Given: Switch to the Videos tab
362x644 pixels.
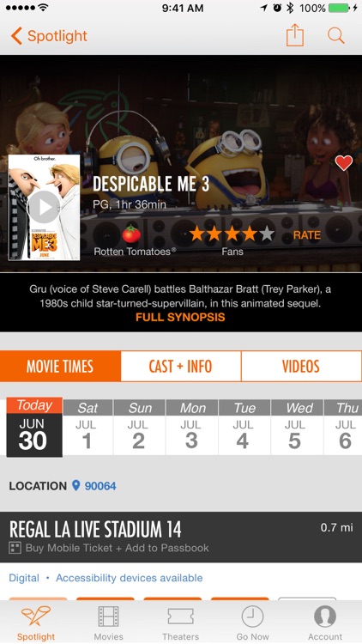Looking at the screenshot, I should pos(301,366).
